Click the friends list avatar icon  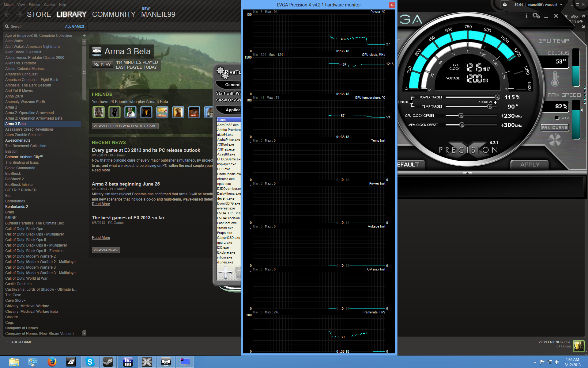[579, 346]
